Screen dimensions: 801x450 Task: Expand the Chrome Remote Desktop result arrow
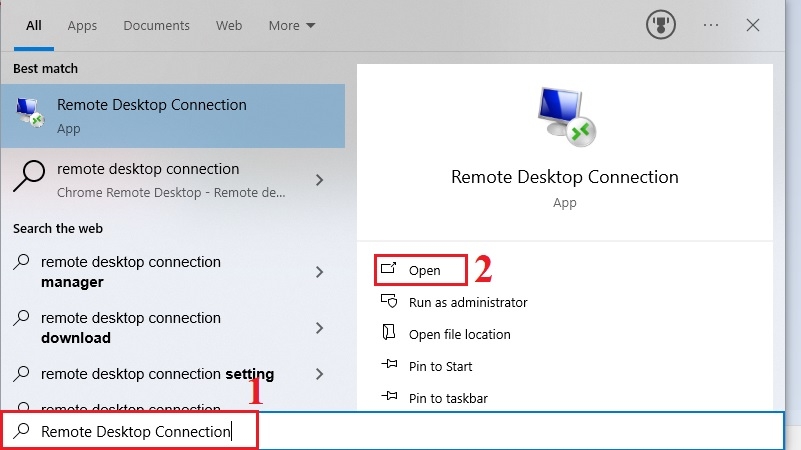[319, 180]
